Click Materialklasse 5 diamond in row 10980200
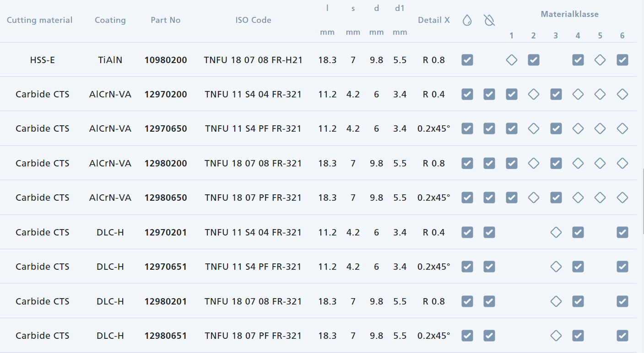Viewport: 644px width, 353px height. 600,60
